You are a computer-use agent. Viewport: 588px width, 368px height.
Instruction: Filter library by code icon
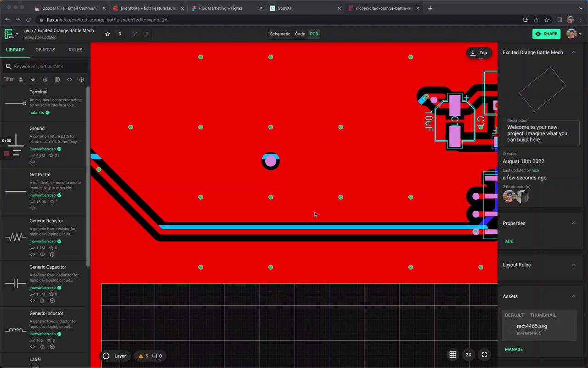coord(69,80)
